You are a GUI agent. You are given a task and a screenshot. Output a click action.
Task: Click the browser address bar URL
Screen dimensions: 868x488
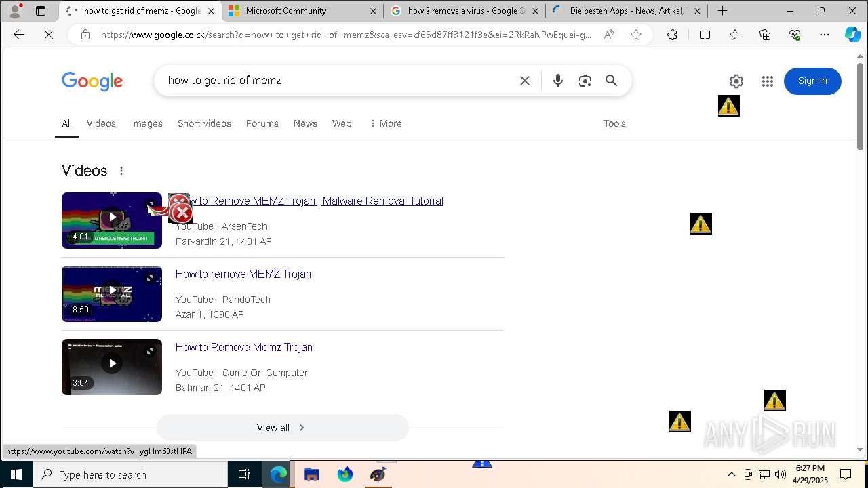click(346, 35)
